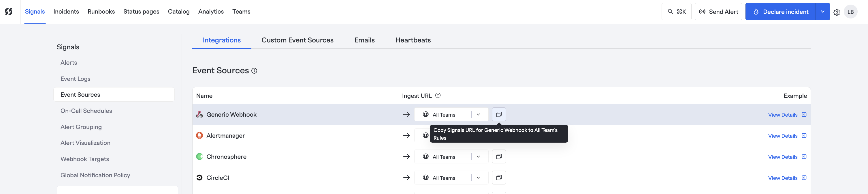The height and width of the screenshot is (194, 868).
Task: Copy the Generic Webhook ingest URL
Action: pyautogui.click(x=499, y=114)
